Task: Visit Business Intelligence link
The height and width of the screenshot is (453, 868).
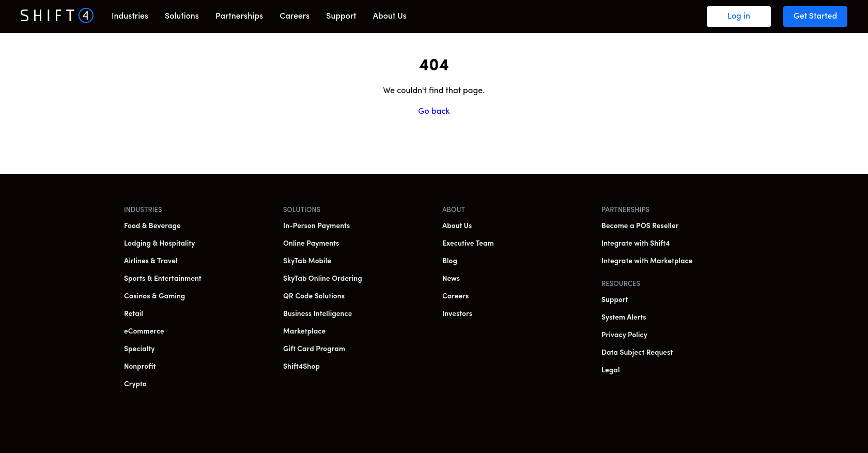Action: click(318, 314)
